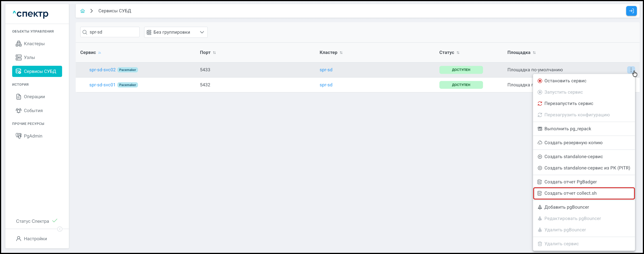
Task: Choose Остановить сервис from context menu
Action: pyautogui.click(x=565, y=81)
